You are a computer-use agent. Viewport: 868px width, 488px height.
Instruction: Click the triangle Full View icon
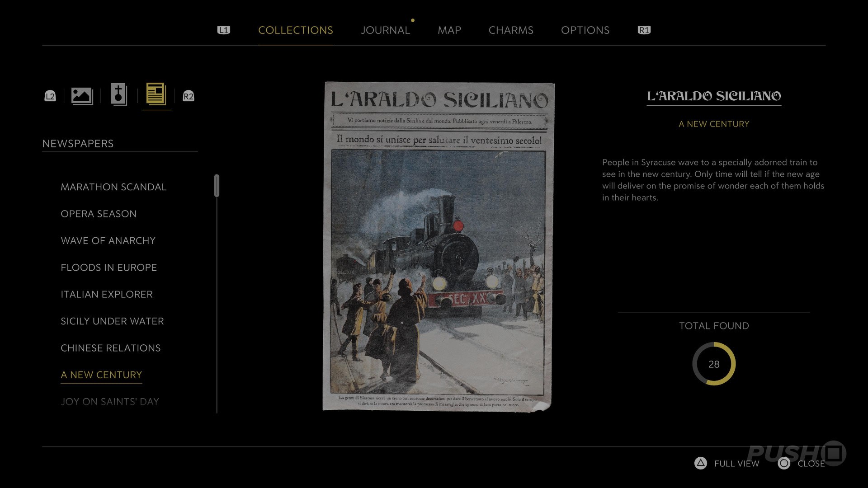pos(700,463)
